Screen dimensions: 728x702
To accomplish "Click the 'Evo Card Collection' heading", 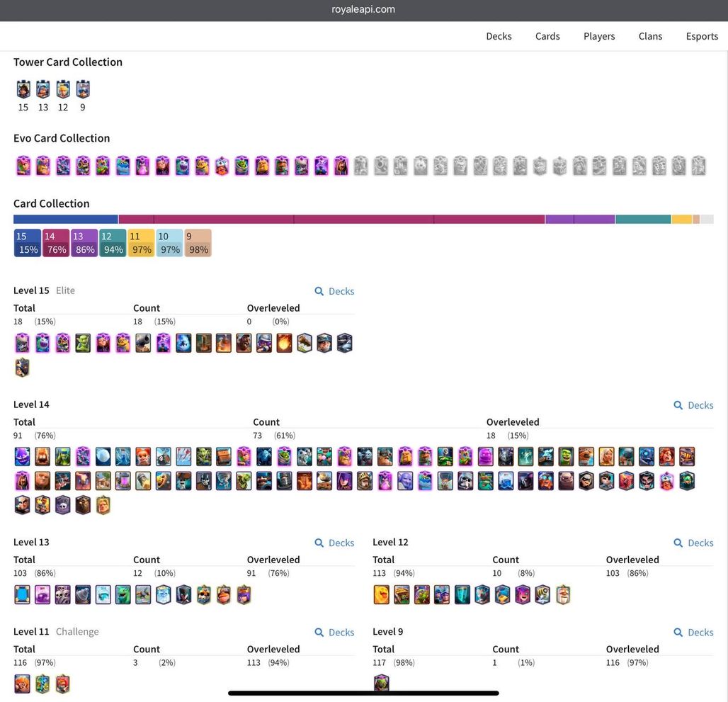I will click(x=62, y=138).
